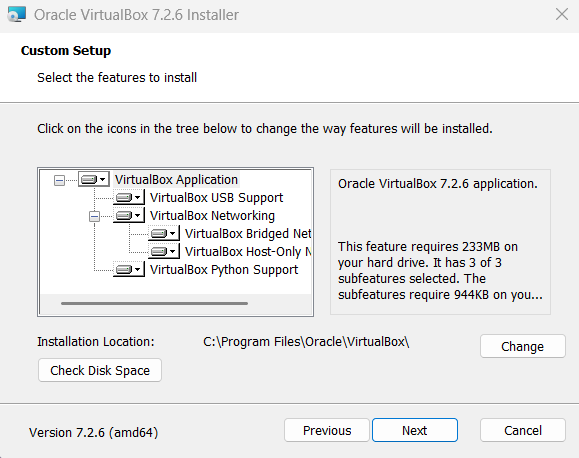Click the VirtualBox Python Support drive icon
Screen dimensions: 579x458
click(129, 270)
